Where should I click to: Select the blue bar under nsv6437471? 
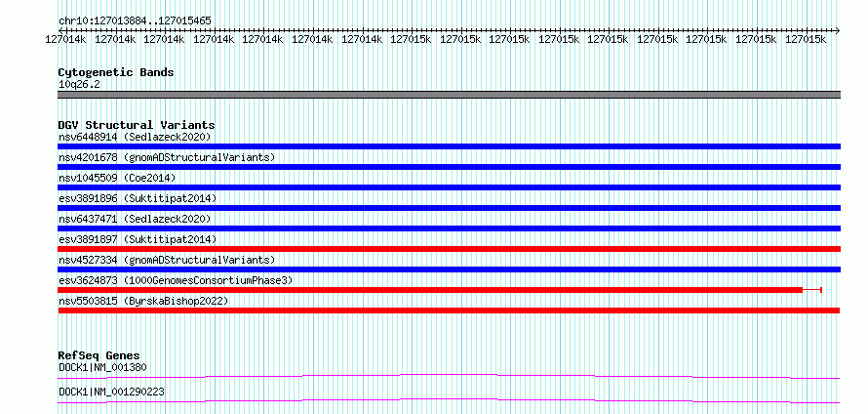point(449,228)
